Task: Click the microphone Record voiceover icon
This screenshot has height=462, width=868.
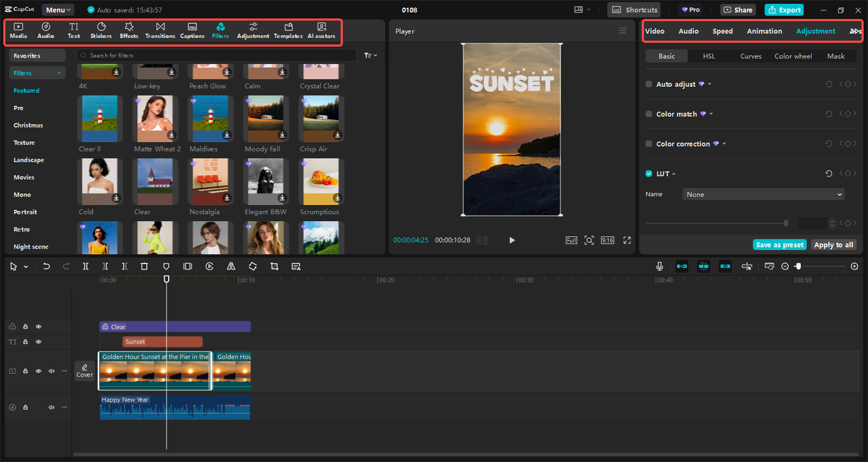Action: point(659,267)
